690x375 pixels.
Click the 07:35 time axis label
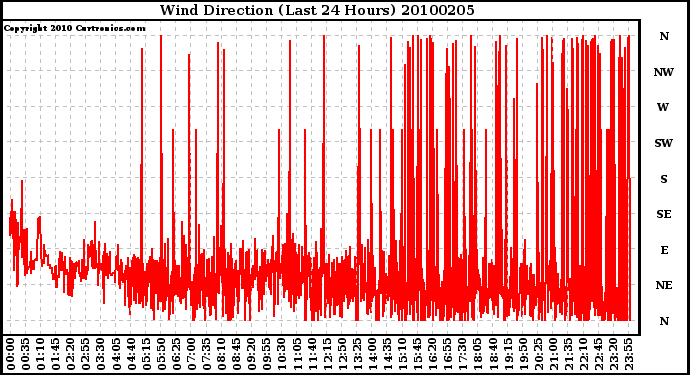click(x=206, y=355)
